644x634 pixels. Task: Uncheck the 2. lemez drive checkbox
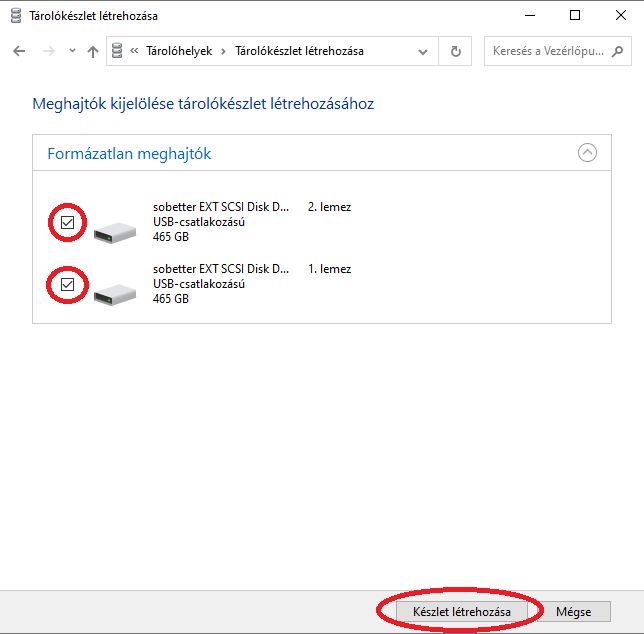pos(68,223)
